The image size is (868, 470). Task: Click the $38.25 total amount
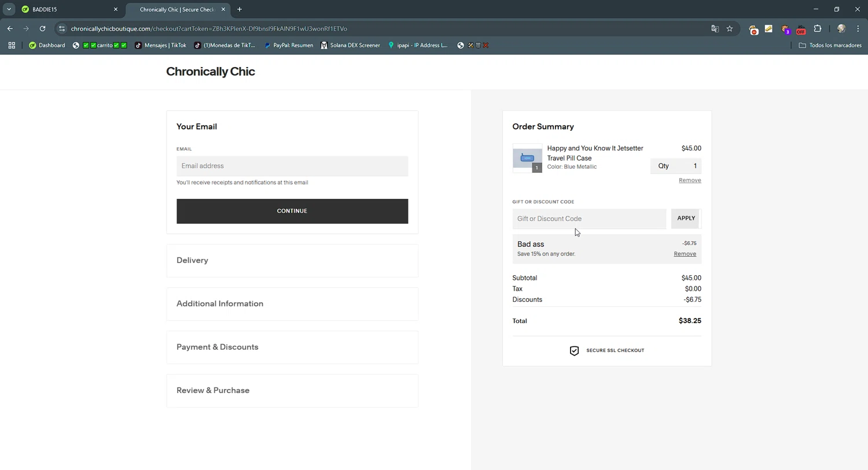pyautogui.click(x=690, y=321)
